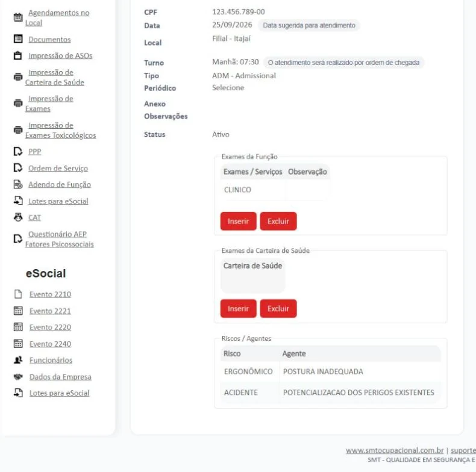
Task: Open Evento 2220 link
Action: click(x=51, y=328)
